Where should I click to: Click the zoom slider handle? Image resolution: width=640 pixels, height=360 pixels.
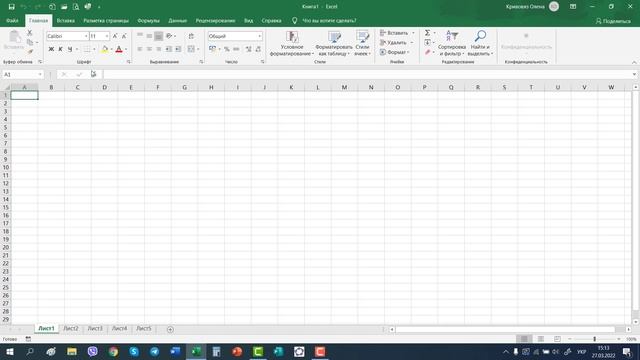pyautogui.click(x=594, y=339)
